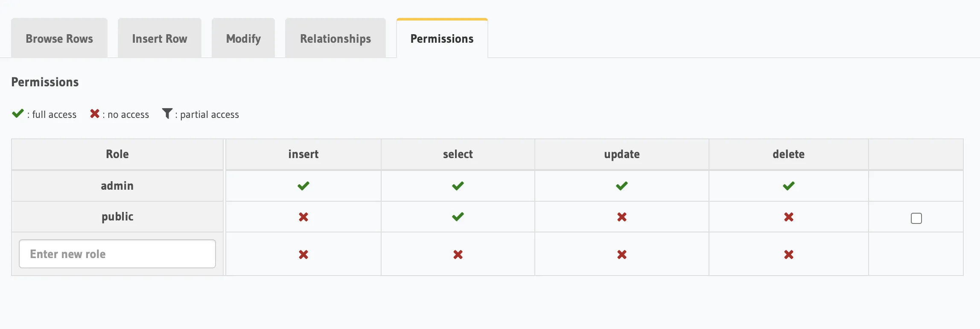Screen dimensions: 980x329
Task: Click admin update permission checkmark
Action: pos(621,186)
